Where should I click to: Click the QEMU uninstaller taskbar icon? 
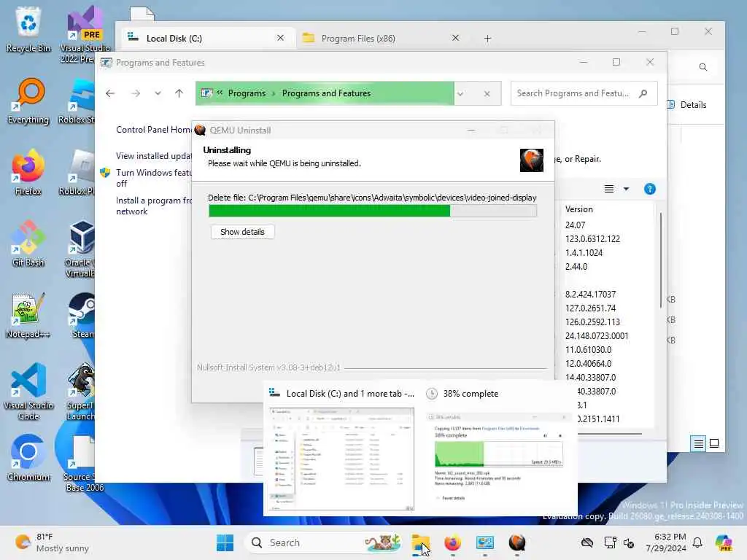point(517,542)
